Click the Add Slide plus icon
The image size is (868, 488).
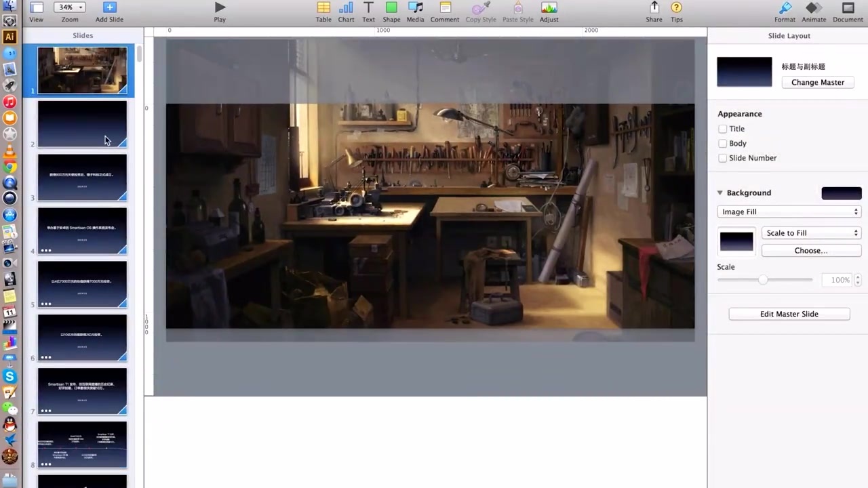click(109, 7)
